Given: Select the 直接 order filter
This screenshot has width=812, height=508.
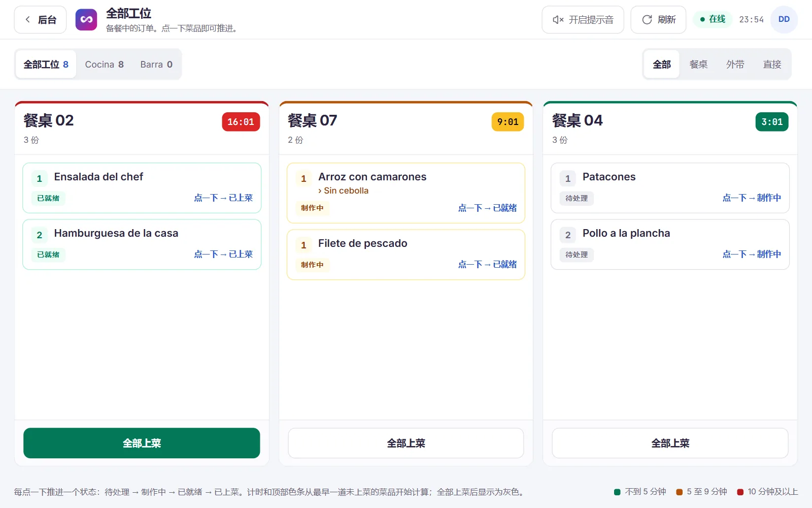Looking at the screenshot, I should pos(772,65).
